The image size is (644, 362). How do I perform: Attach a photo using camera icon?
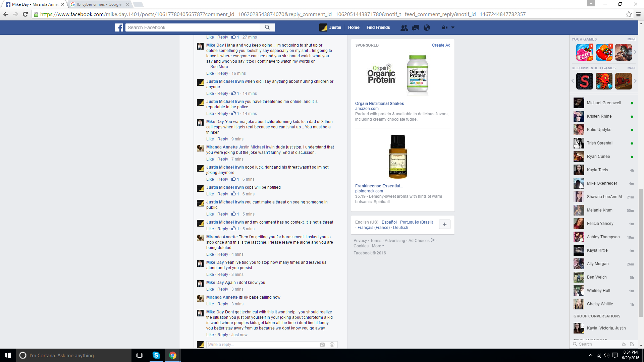point(322,345)
